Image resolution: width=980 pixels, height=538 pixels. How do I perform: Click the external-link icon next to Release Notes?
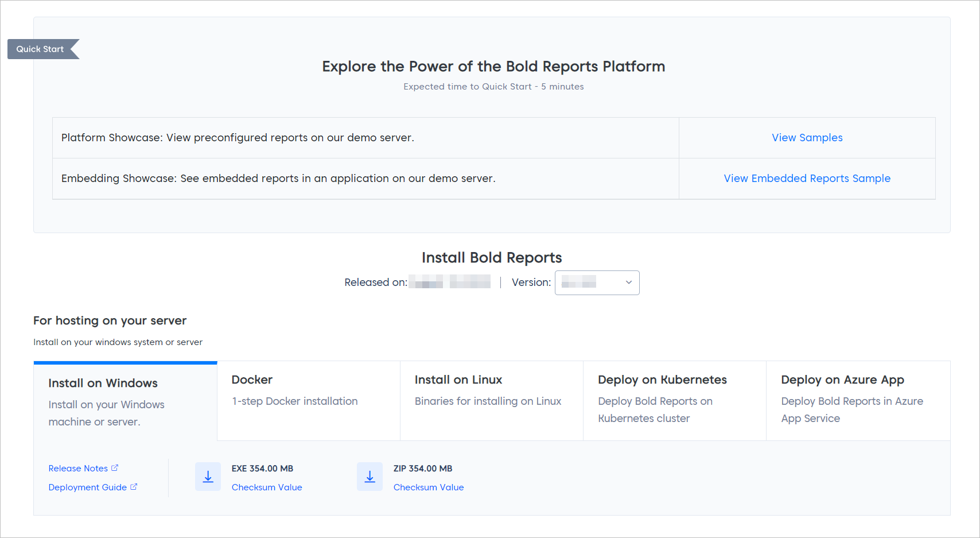point(116,467)
